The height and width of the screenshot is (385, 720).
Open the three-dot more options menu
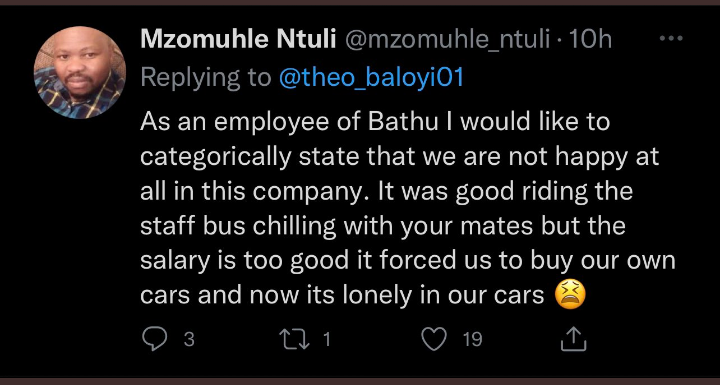pos(671,39)
